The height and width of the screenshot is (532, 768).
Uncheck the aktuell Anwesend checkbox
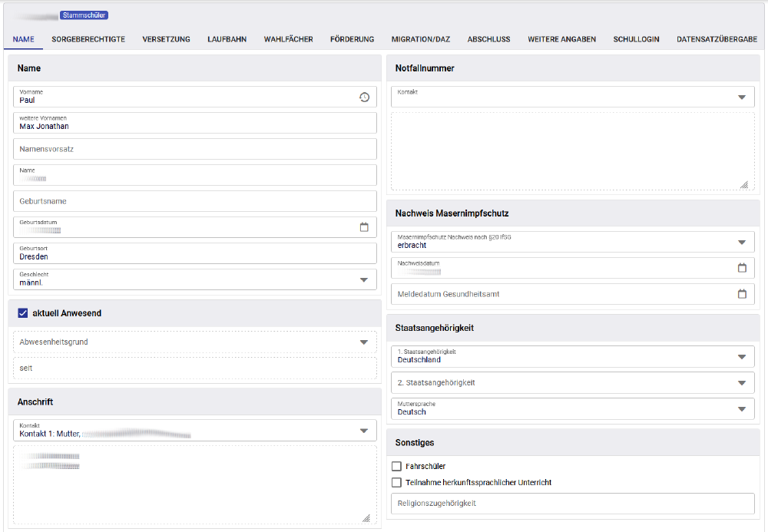22,313
